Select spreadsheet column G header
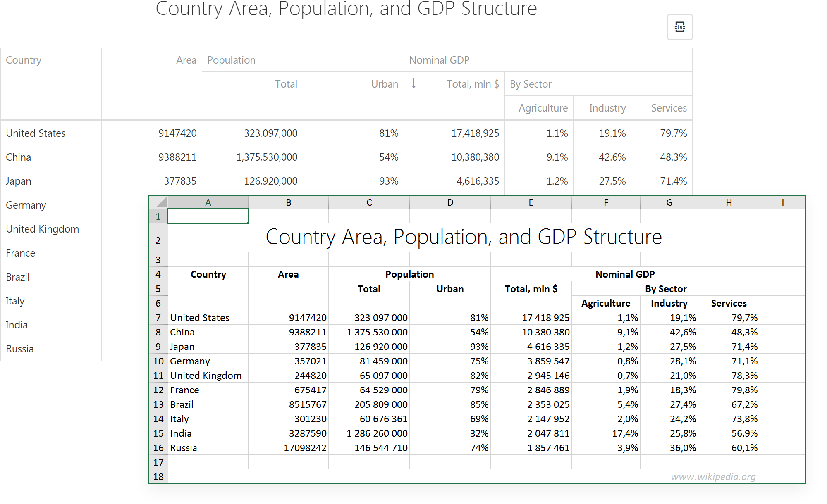This screenshot has height=504, width=827. pyautogui.click(x=669, y=202)
